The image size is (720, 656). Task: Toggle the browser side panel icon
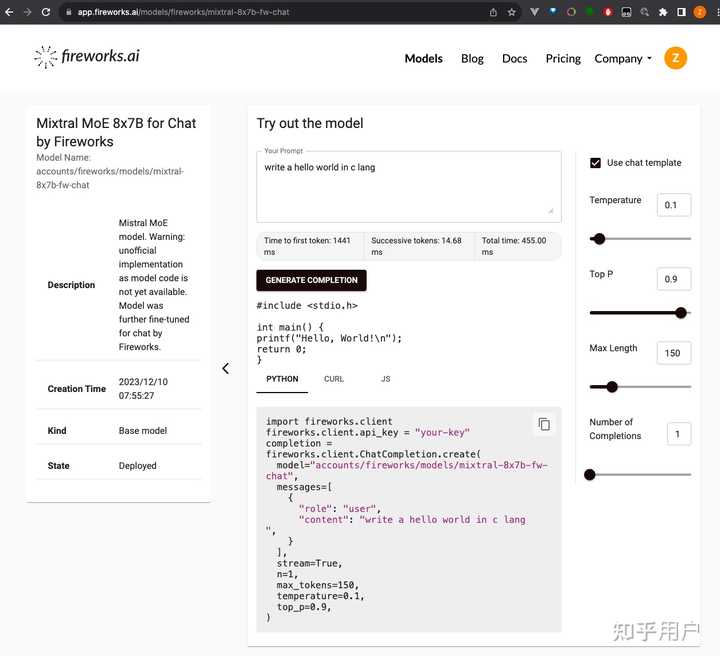coord(681,12)
